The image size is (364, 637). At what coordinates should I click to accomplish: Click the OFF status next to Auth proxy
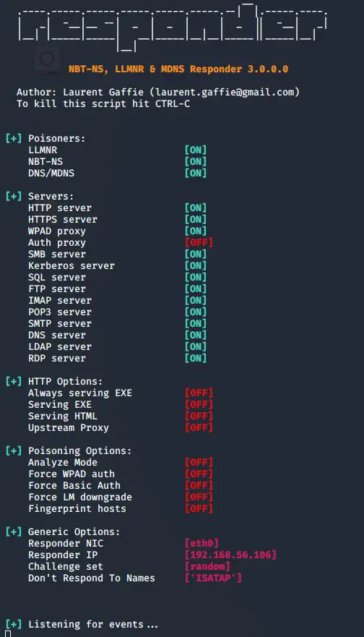click(x=199, y=242)
